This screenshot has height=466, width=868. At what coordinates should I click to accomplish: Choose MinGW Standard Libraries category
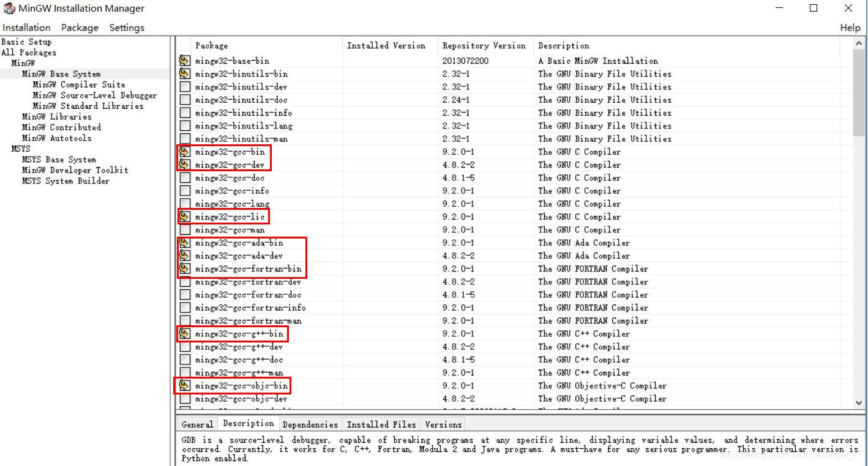[88, 106]
